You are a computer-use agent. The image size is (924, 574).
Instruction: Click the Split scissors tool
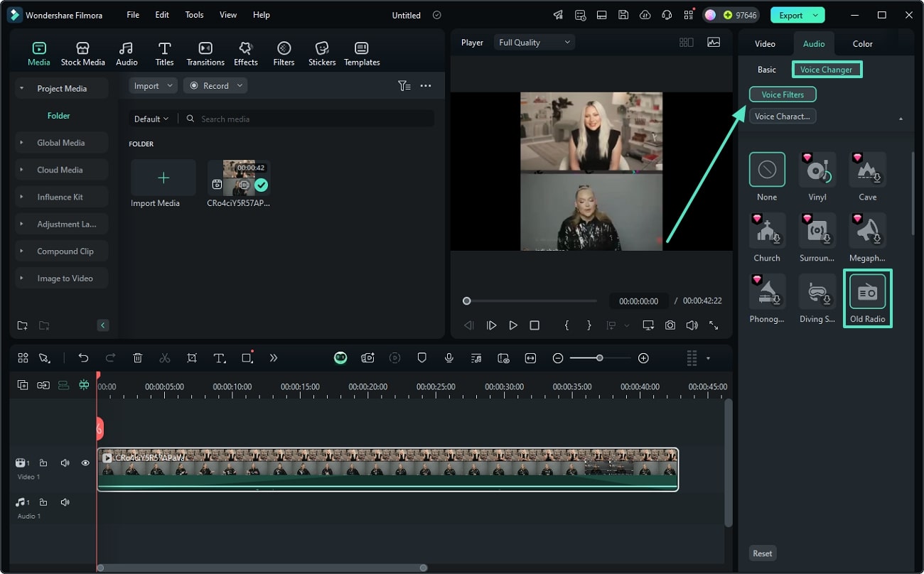pos(165,358)
